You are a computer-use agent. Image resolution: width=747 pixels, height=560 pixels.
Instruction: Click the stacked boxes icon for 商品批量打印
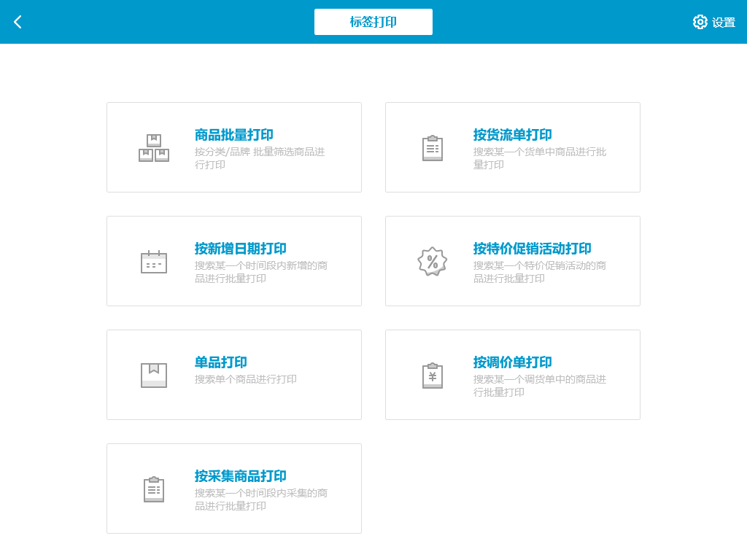(154, 148)
